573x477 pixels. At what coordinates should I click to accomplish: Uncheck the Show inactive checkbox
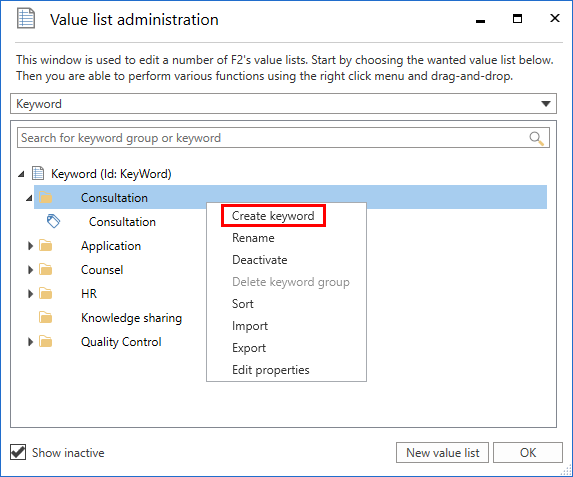[18, 452]
